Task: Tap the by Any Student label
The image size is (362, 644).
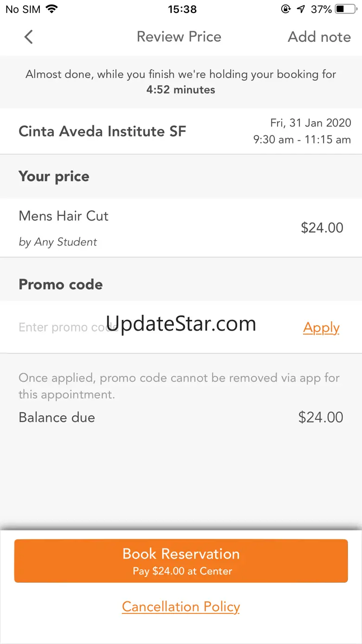Action: (58, 242)
